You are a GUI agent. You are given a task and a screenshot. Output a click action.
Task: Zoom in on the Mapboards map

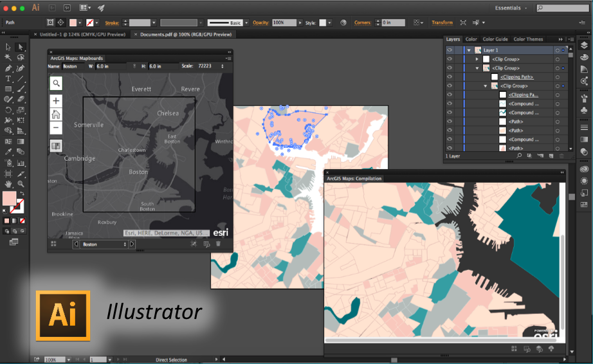(57, 101)
